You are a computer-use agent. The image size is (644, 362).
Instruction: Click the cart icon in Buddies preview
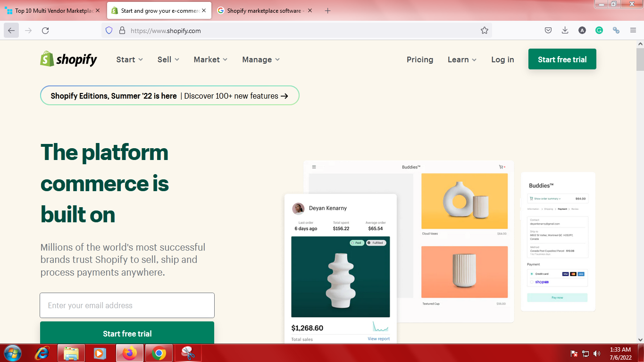tap(502, 167)
